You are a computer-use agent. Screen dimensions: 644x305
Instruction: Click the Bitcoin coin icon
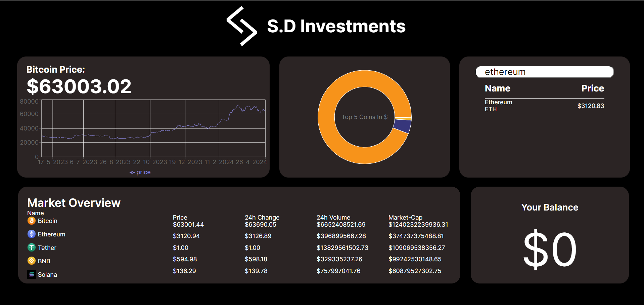[x=32, y=221]
